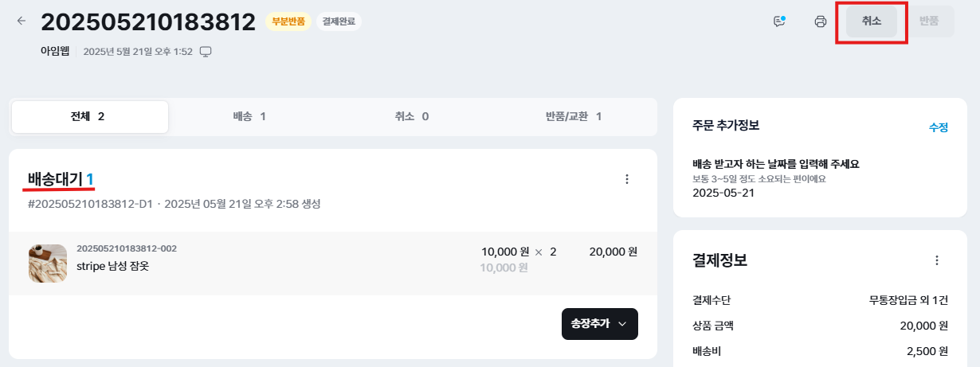Open the order memo chat icon
The width and height of the screenshot is (980, 367).
click(780, 21)
